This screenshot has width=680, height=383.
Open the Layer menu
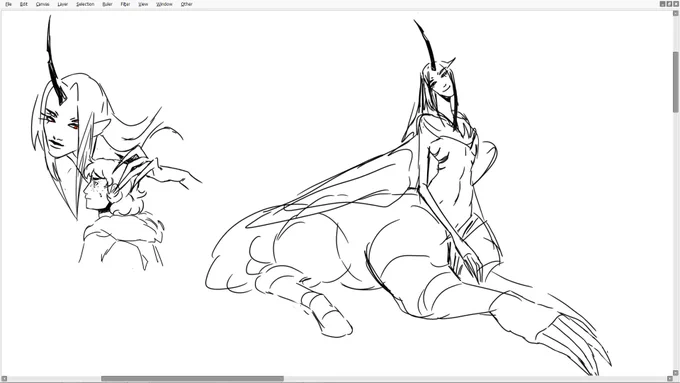pos(62,4)
